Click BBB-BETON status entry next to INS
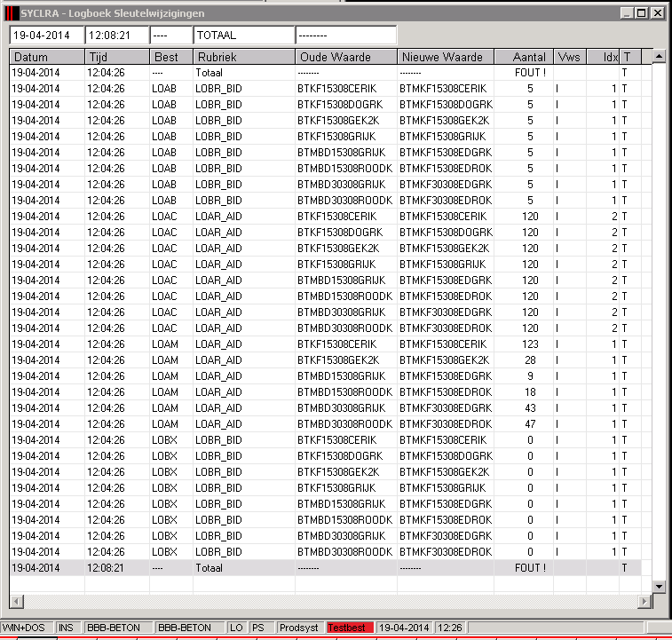 click(x=117, y=628)
